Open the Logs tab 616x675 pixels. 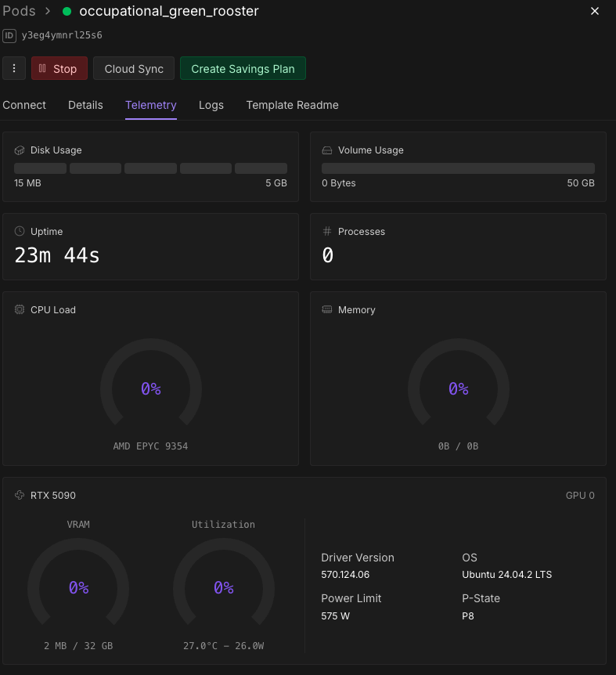point(211,105)
